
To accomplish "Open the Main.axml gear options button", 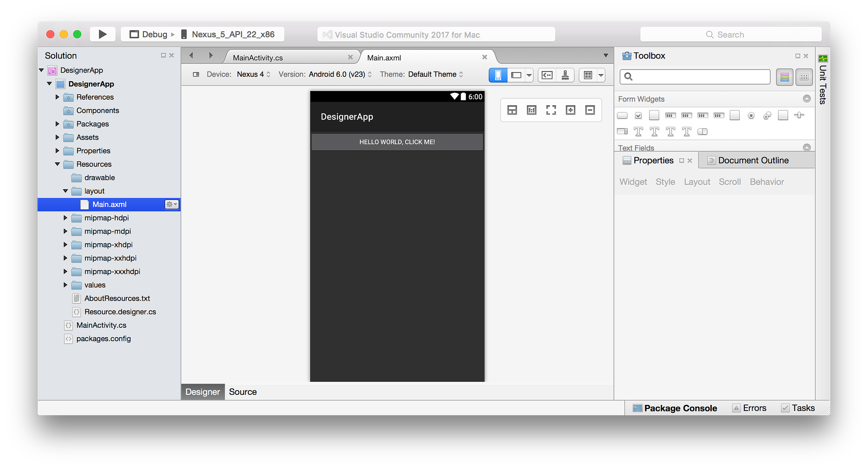I will coord(172,204).
